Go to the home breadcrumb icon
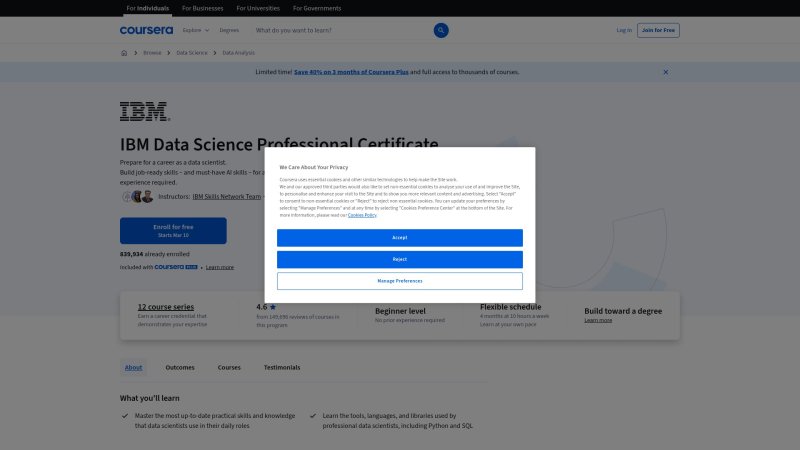800x450 pixels. point(124,53)
